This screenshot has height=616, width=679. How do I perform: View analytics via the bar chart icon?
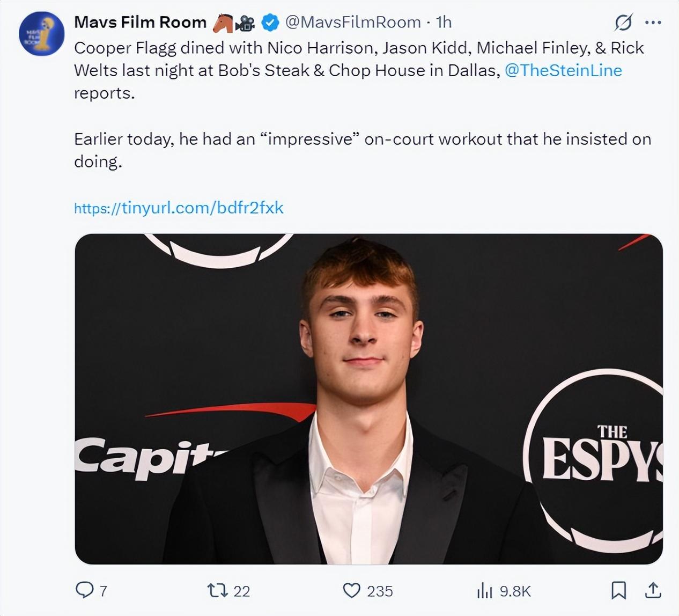(x=484, y=591)
